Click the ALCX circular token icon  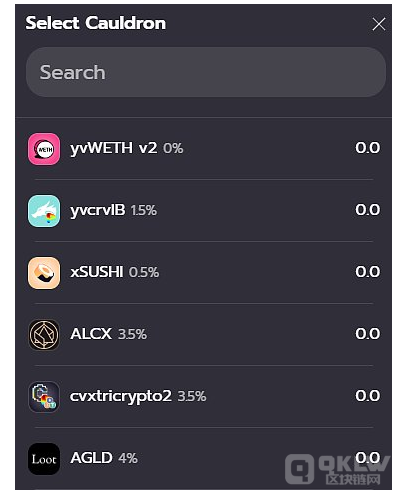[44, 335]
